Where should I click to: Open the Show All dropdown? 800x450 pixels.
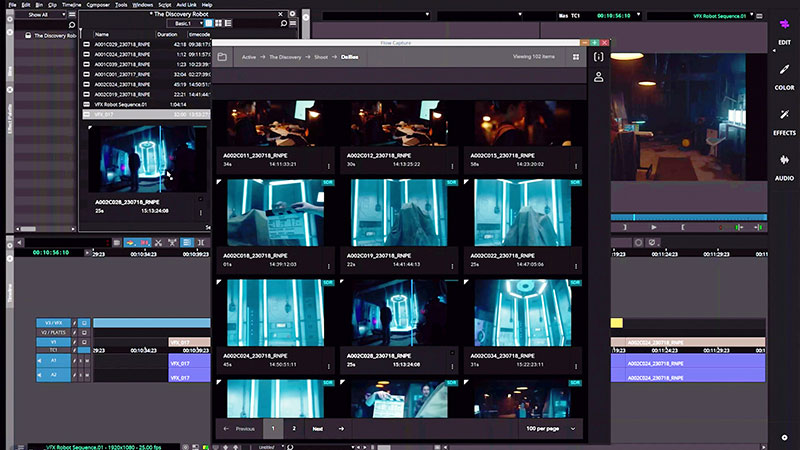pos(40,14)
